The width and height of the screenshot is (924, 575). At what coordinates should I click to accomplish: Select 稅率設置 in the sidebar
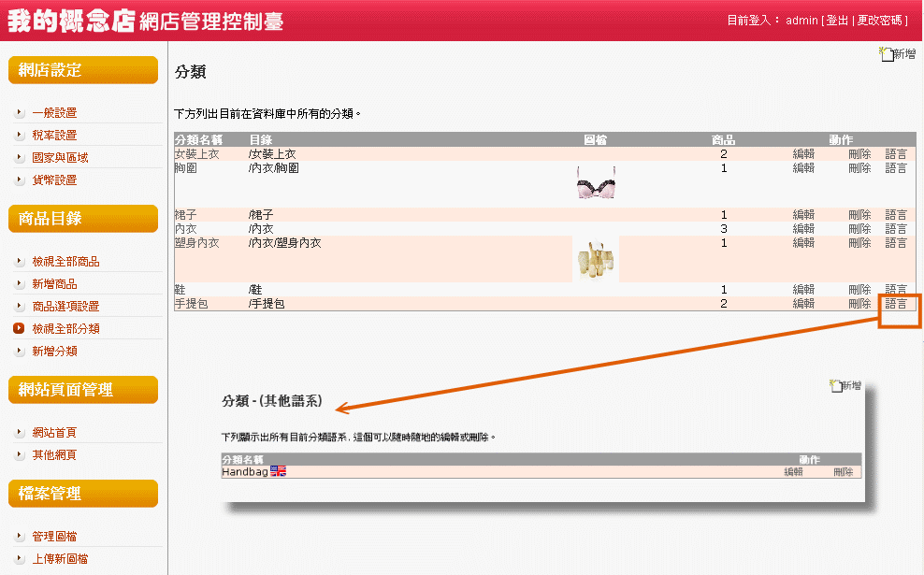[x=54, y=136]
